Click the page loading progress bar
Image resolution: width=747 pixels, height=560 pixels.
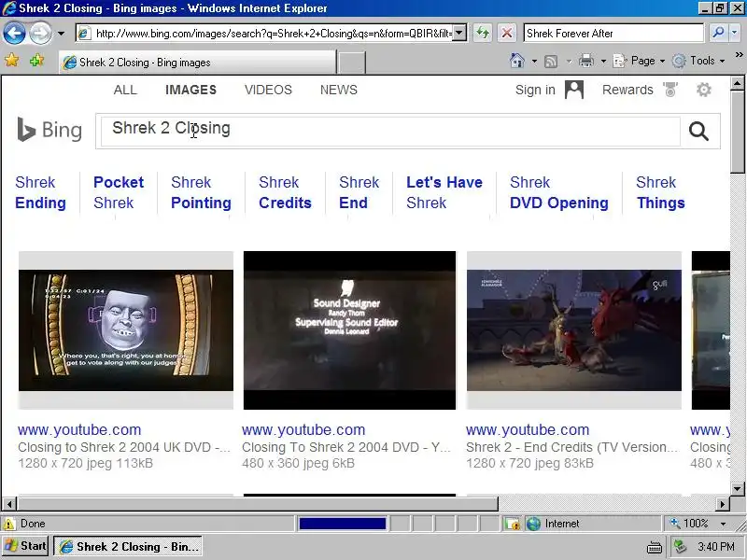coord(342,524)
